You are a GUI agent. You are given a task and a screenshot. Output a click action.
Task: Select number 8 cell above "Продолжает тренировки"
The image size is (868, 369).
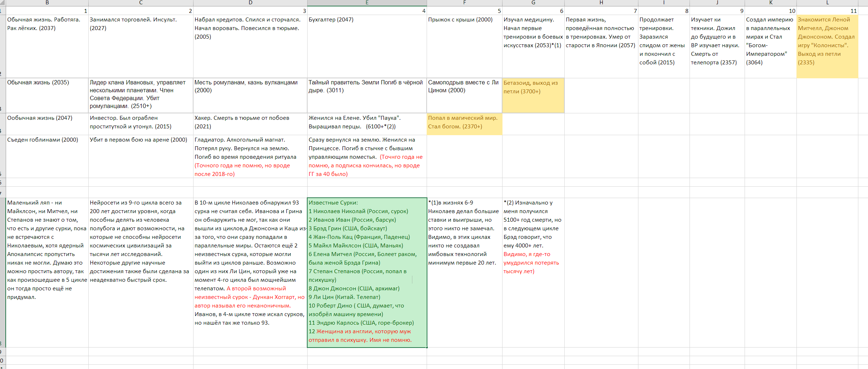(664, 11)
